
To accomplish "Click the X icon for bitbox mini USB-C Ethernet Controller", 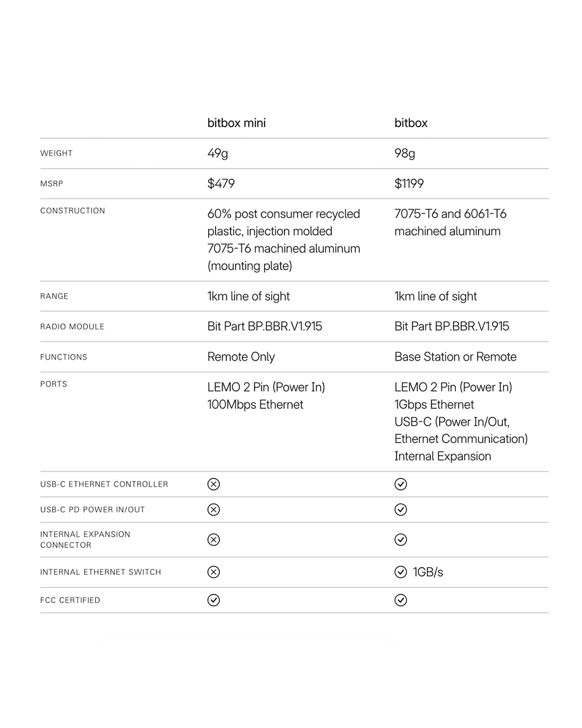I will click(213, 484).
